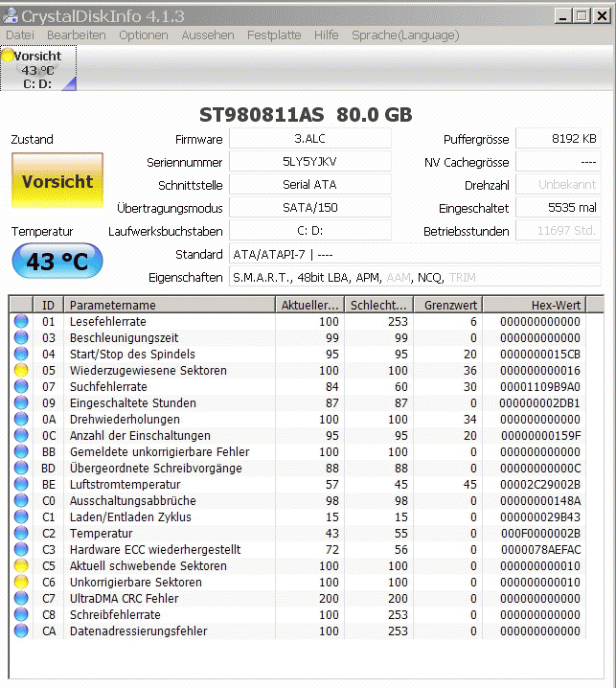Click the yellow status dot for Unkorrigierbare Sektoren

point(21,582)
